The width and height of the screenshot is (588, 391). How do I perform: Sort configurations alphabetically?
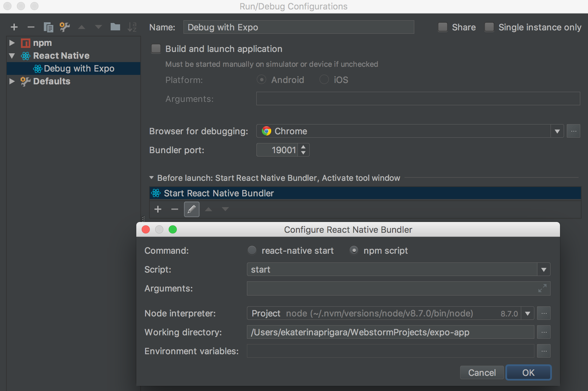point(132,27)
